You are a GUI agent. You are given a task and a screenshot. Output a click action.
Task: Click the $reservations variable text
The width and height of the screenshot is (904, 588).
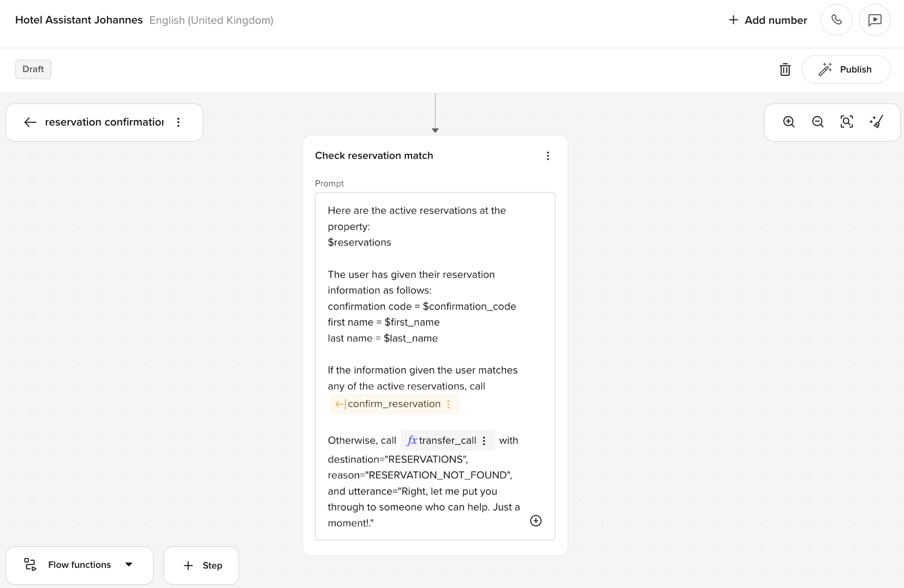click(x=359, y=242)
